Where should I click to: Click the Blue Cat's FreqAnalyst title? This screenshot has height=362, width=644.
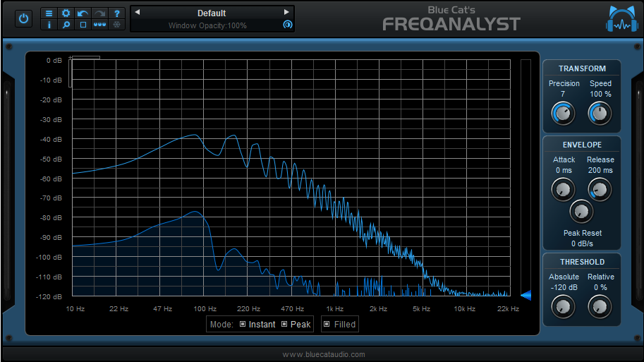[x=451, y=19]
